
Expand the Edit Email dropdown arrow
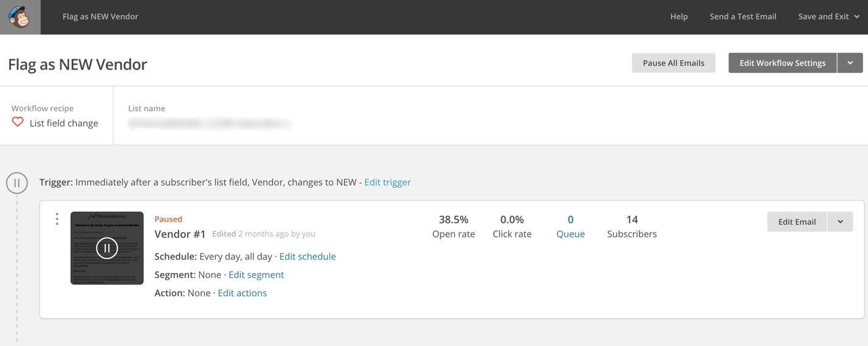click(x=841, y=222)
